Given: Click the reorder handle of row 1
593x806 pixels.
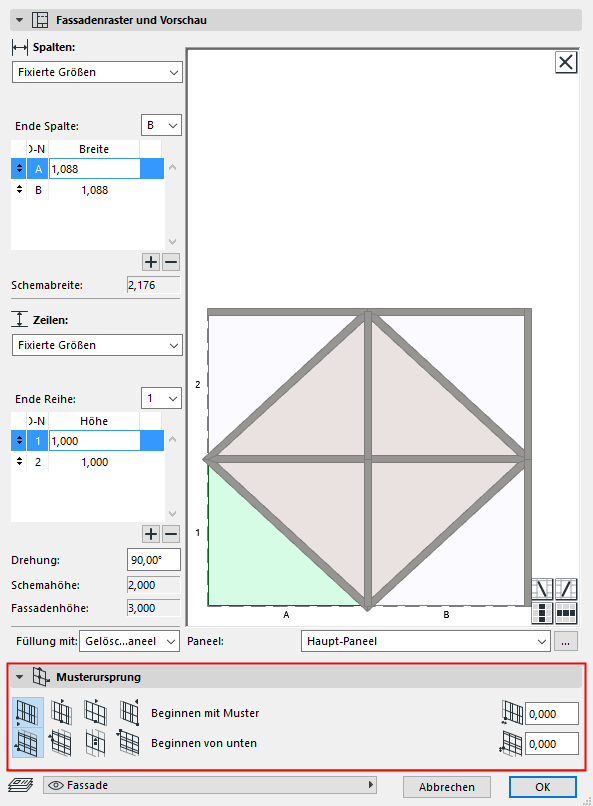Looking at the screenshot, I should 19,441.
